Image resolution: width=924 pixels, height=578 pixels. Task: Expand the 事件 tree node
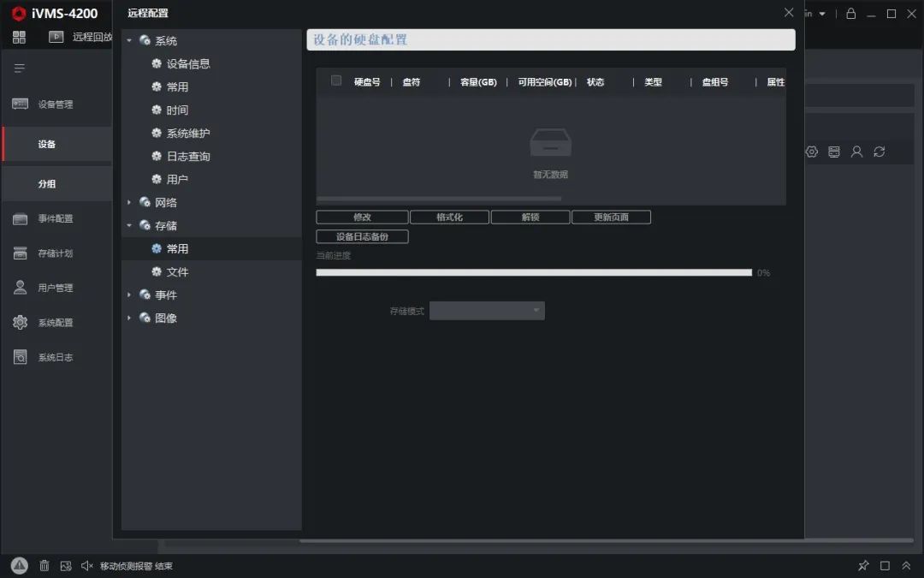pyautogui.click(x=129, y=295)
